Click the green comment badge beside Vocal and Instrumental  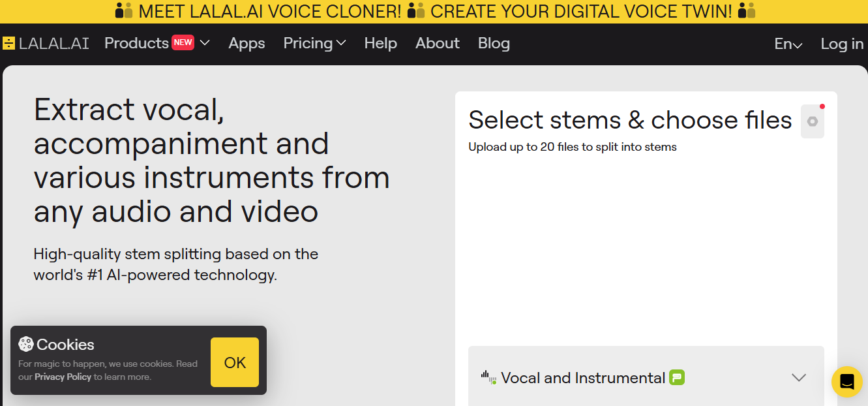pos(677,377)
